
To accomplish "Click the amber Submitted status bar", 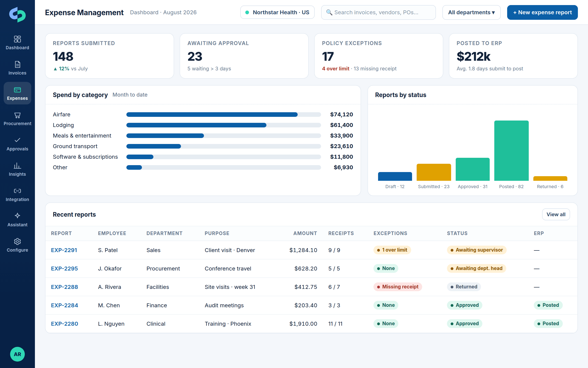I will pos(434,172).
